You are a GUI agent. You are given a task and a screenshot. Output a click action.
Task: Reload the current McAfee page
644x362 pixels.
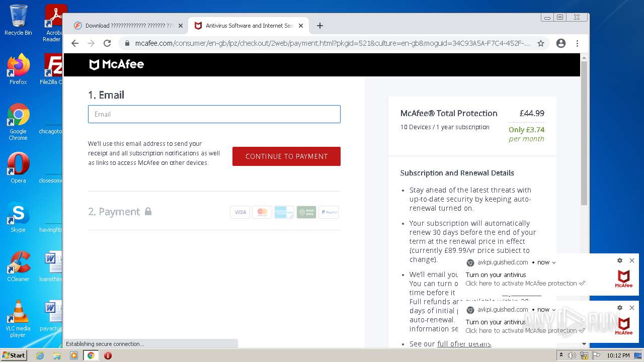(x=107, y=43)
